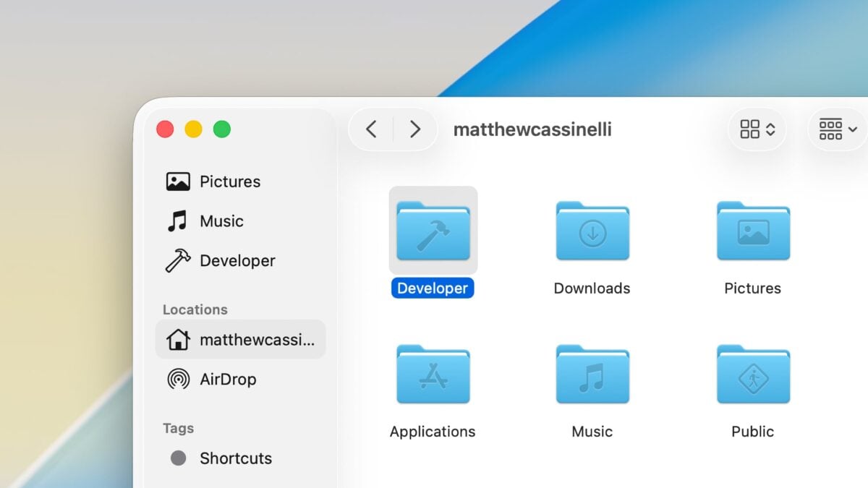This screenshot has height=488, width=868.
Task: Open the Public folder icon
Action: 752,374
